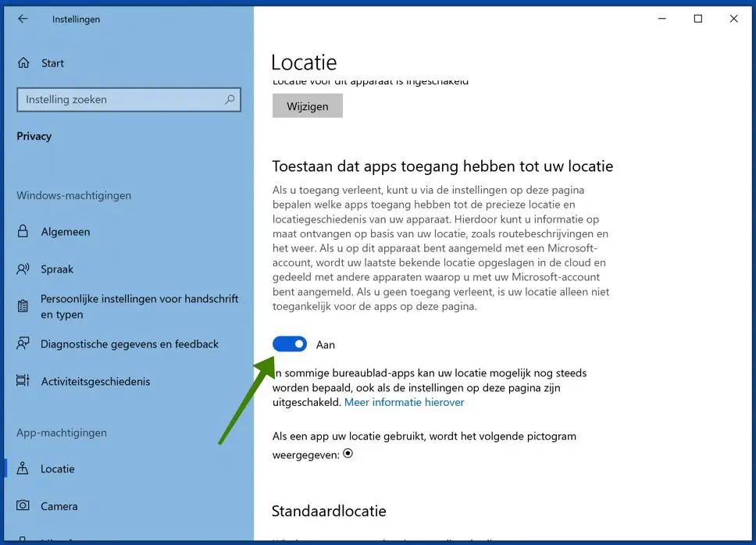Select the Locatie person-pin icon
Viewport: 756px width, 545px height.
coord(23,468)
